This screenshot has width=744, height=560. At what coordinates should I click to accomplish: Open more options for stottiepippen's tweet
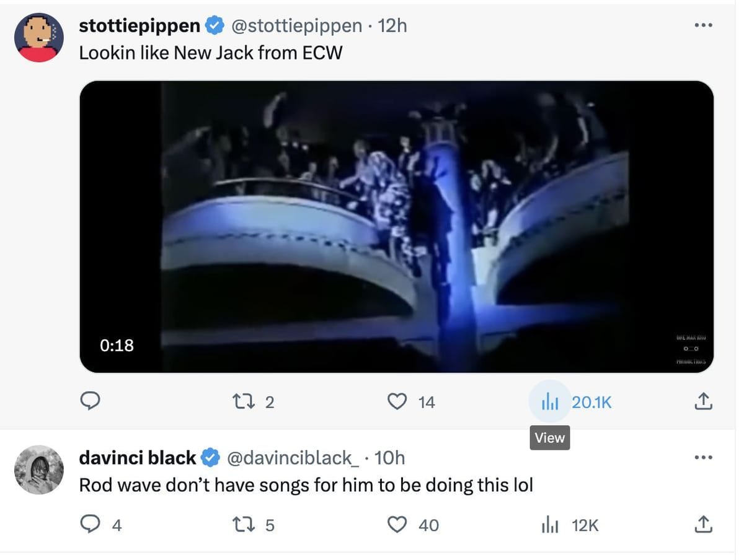click(703, 25)
